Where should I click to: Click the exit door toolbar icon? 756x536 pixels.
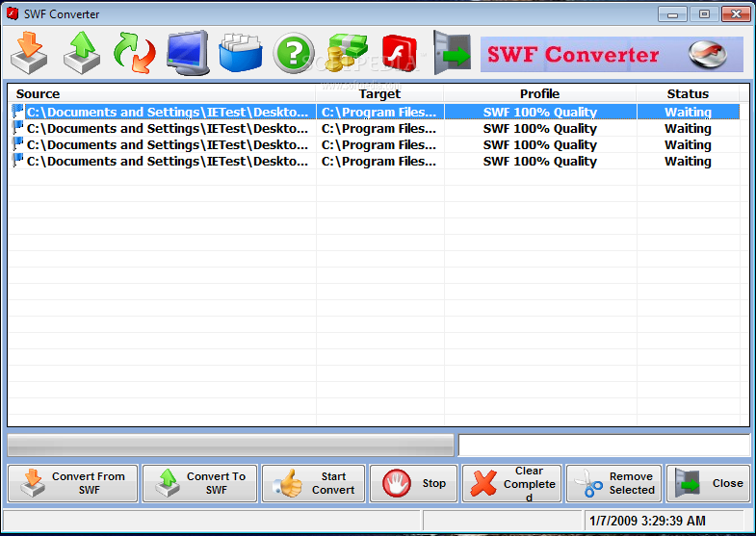pyautogui.click(x=452, y=53)
